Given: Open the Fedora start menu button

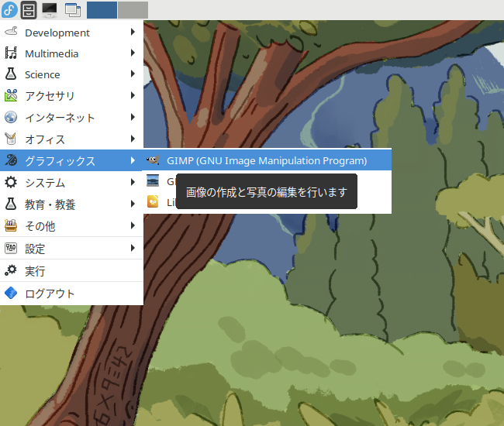Looking at the screenshot, I should point(9,9).
